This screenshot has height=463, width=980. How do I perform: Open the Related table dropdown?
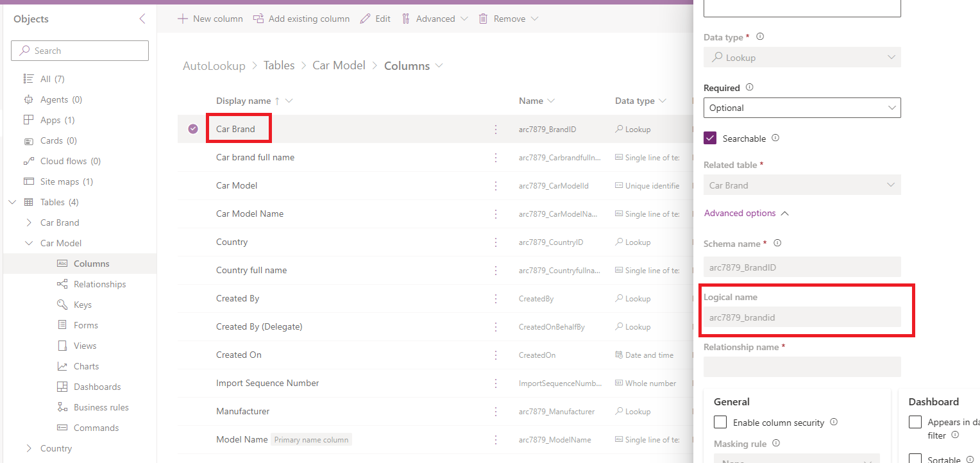[x=802, y=185]
